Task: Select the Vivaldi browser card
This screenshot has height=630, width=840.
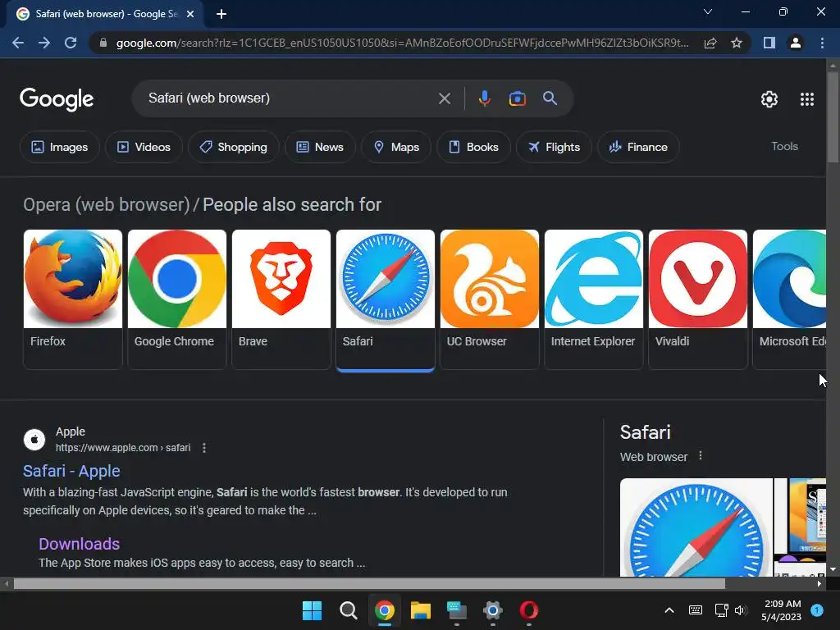Action: (x=697, y=299)
